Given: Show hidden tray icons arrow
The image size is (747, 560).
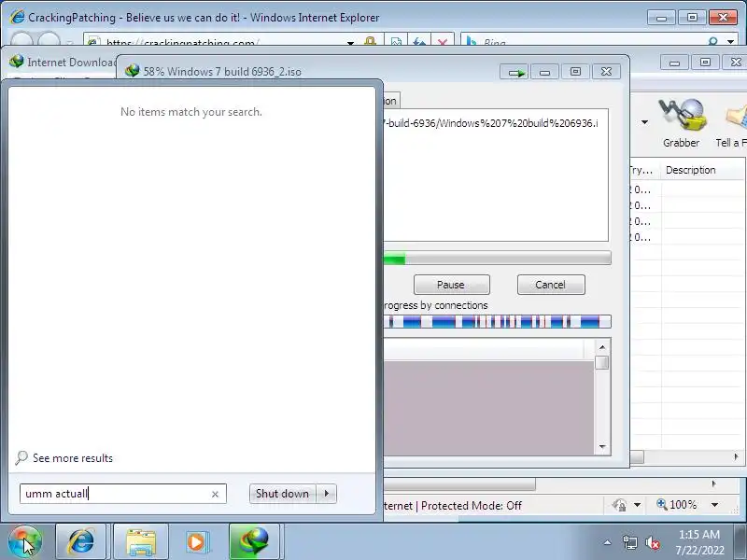Looking at the screenshot, I should point(608,542).
